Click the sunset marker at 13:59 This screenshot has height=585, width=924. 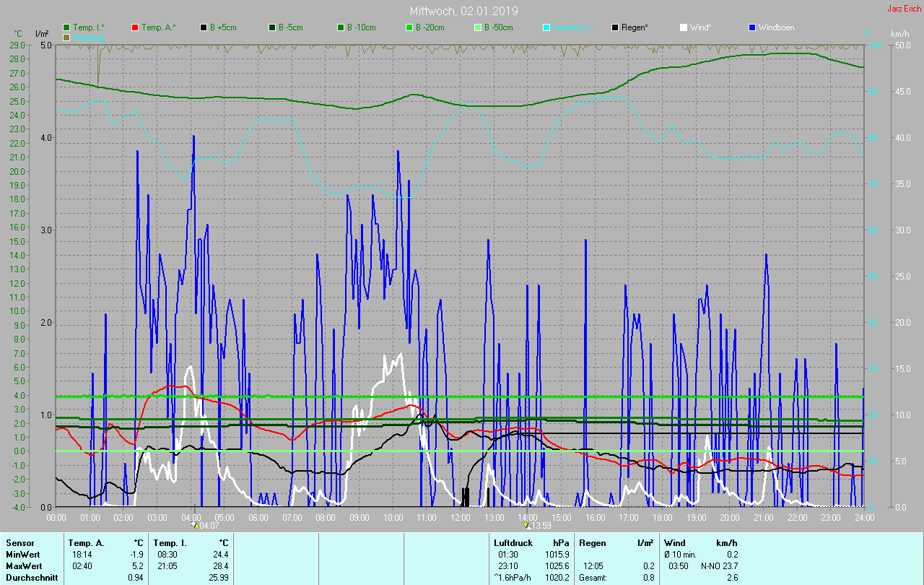(x=527, y=525)
